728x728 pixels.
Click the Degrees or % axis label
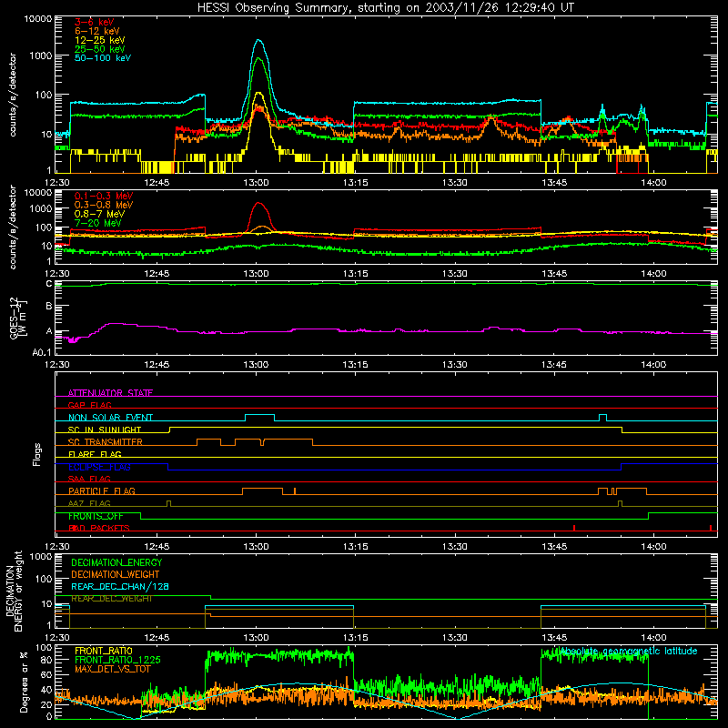pyautogui.click(x=24, y=682)
